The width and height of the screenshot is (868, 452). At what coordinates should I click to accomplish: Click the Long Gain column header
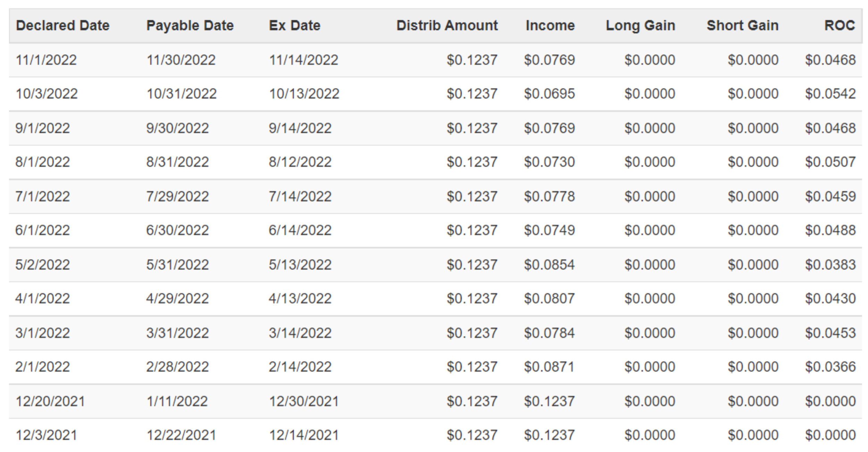click(640, 26)
